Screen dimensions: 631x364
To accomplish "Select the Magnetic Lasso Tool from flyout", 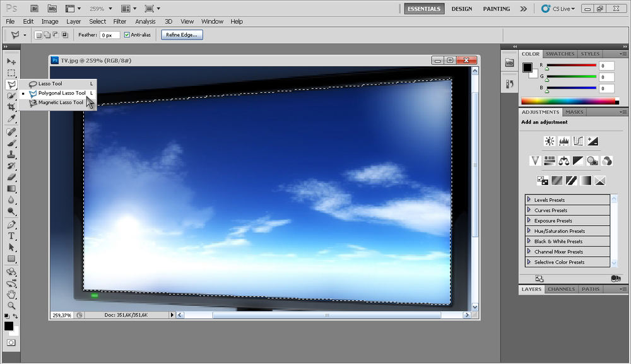I will [x=60, y=102].
